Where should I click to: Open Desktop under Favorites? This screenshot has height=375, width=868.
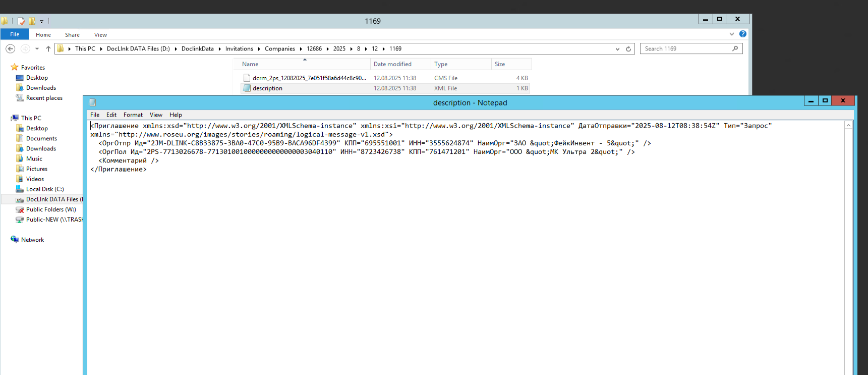tap(37, 78)
